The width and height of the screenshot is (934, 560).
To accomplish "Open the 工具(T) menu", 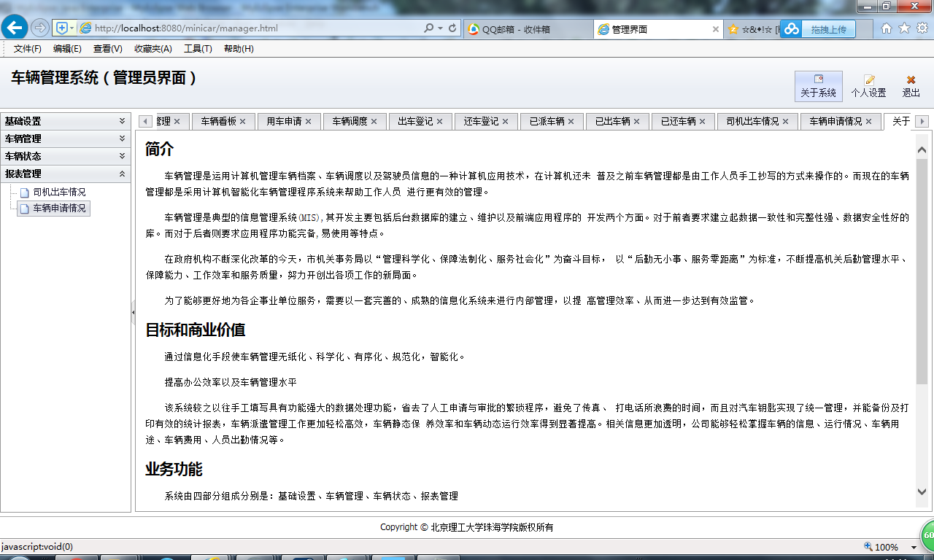I will [x=198, y=49].
